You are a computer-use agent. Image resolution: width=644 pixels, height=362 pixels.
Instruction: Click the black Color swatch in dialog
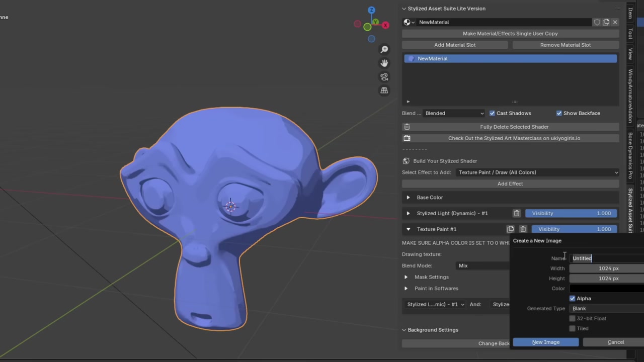pyautogui.click(x=606, y=289)
